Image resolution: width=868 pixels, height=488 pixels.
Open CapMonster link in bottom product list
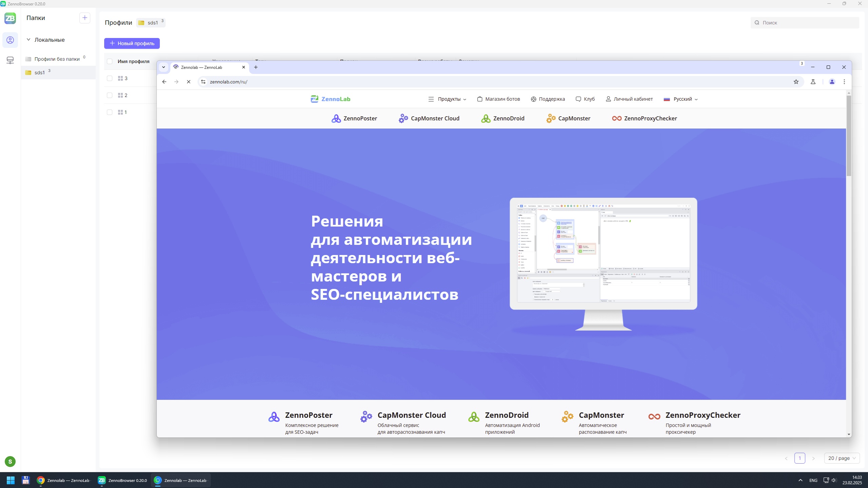coord(601,415)
